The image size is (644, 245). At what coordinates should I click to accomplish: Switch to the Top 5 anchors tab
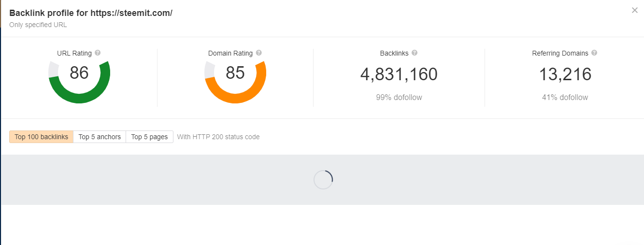(100, 137)
